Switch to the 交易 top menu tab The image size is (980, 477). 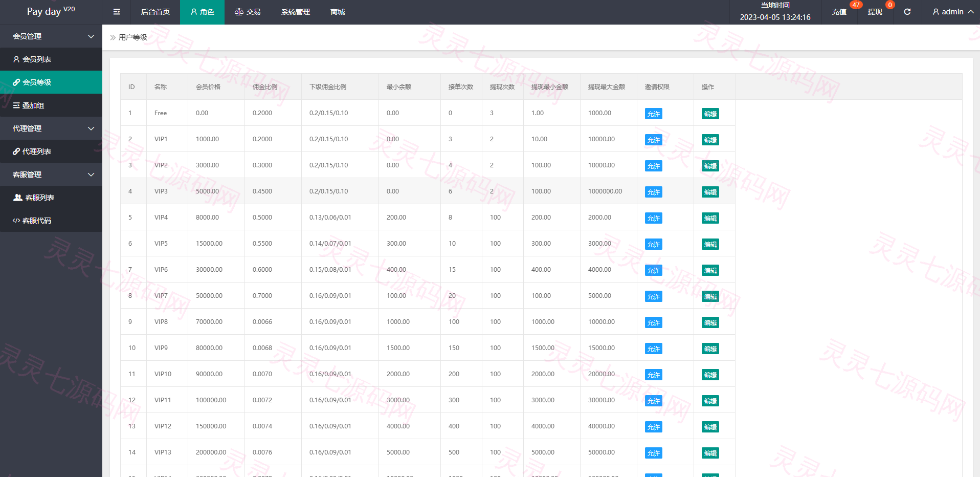pos(248,12)
